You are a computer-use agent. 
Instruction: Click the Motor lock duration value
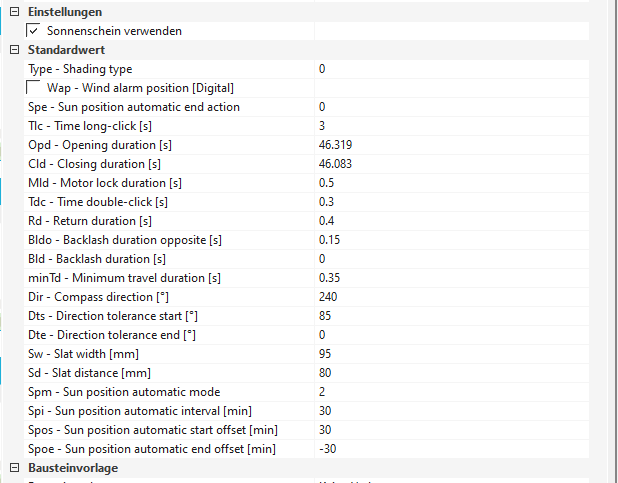327,183
